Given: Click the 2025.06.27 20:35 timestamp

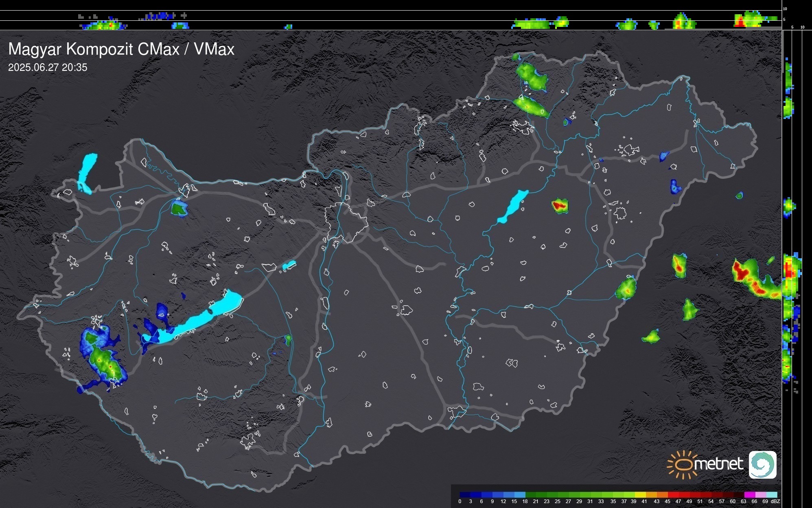Looking at the screenshot, I should pyautogui.click(x=48, y=68).
